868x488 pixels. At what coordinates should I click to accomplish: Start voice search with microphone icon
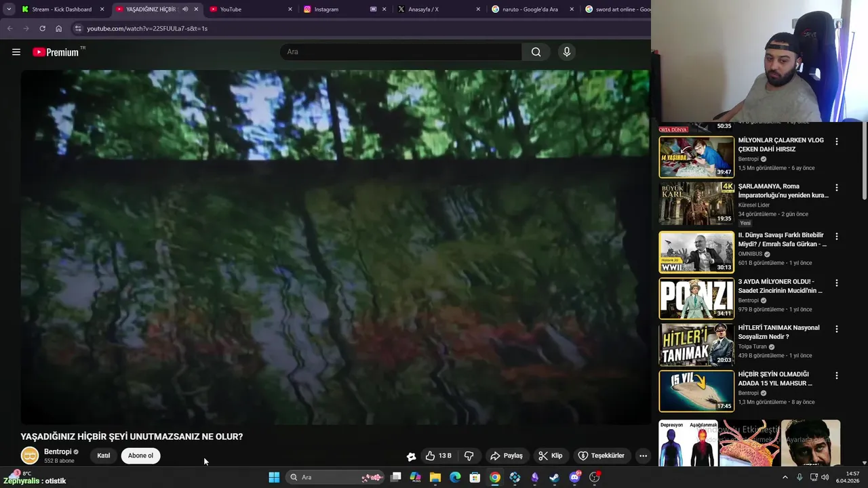pyautogui.click(x=567, y=52)
